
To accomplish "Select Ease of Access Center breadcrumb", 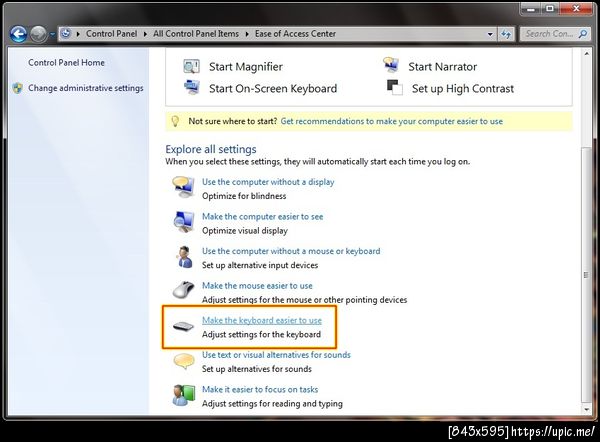I will pos(295,34).
